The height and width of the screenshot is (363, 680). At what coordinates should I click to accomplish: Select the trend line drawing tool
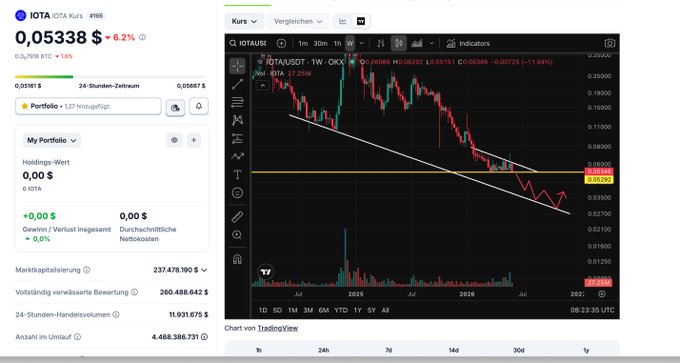[237, 84]
